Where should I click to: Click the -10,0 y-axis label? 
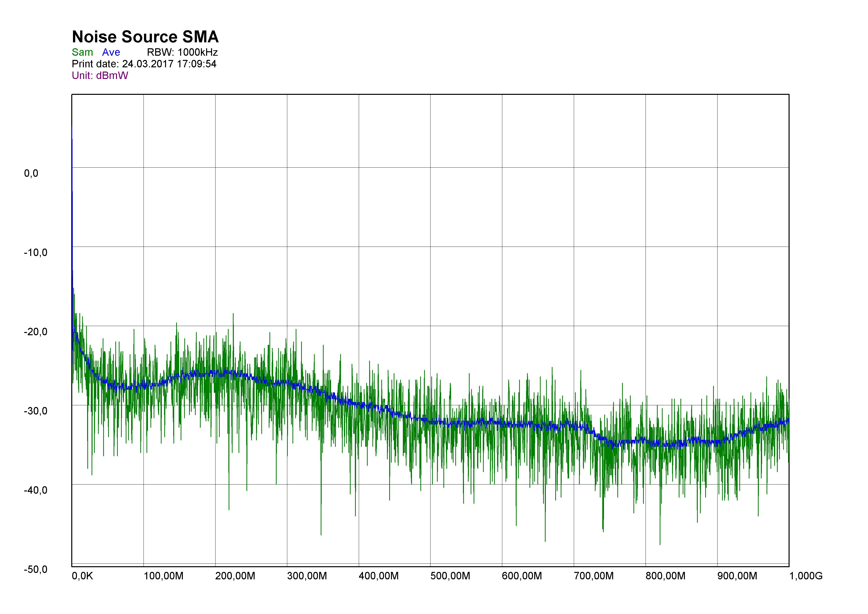pos(36,252)
